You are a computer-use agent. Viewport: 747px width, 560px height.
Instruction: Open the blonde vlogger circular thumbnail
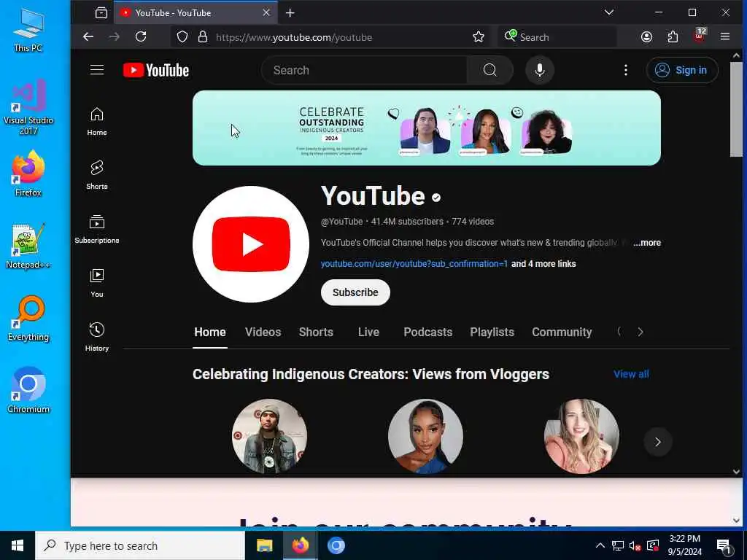(x=581, y=436)
